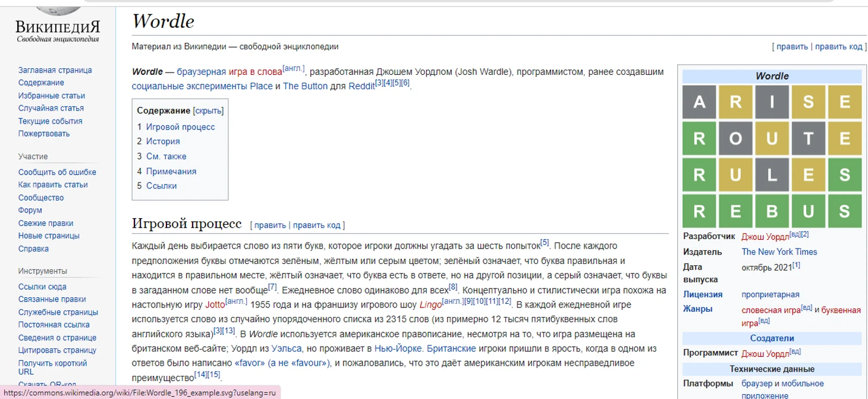
Task: Jump to section «История» in contents
Action: pos(163,142)
